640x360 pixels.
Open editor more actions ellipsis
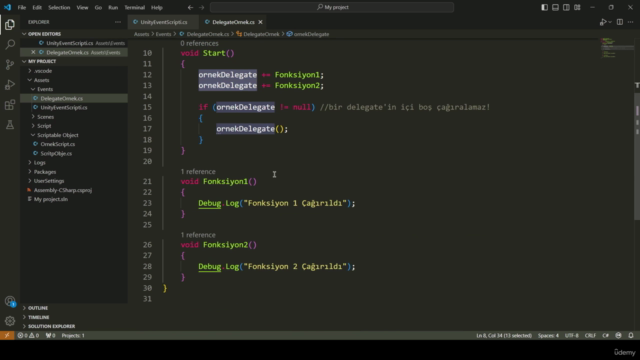click(x=631, y=22)
